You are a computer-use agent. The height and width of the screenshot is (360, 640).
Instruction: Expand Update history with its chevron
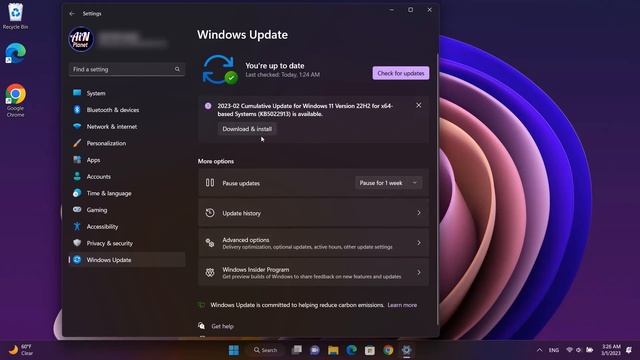point(419,213)
